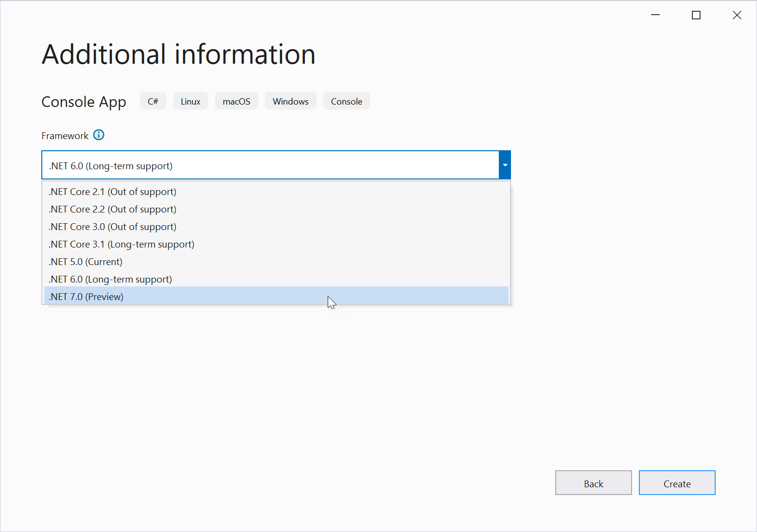Click the C# language tag
757x532 pixels.
point(153,101)
